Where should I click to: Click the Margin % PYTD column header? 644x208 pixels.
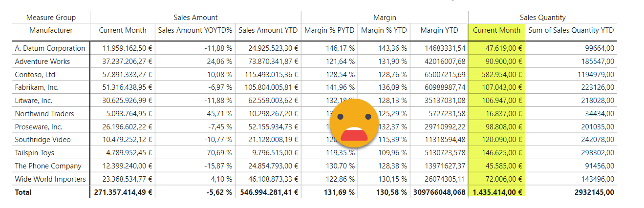330,30
